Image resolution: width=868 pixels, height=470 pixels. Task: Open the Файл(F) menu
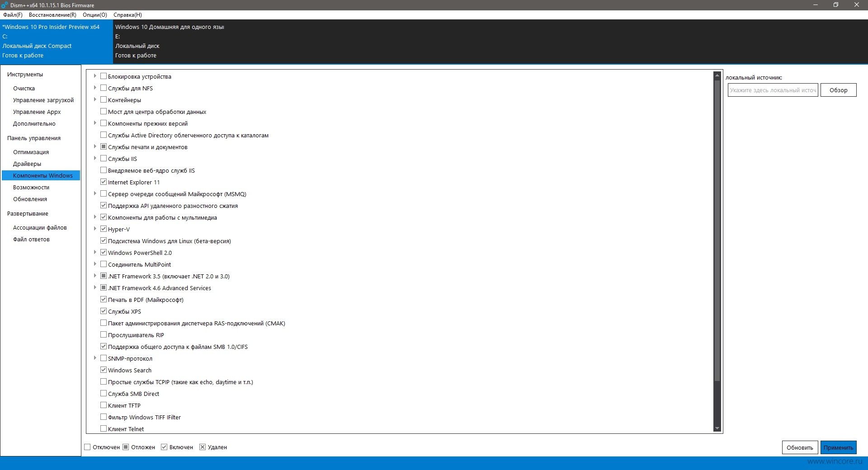[13, 15]
